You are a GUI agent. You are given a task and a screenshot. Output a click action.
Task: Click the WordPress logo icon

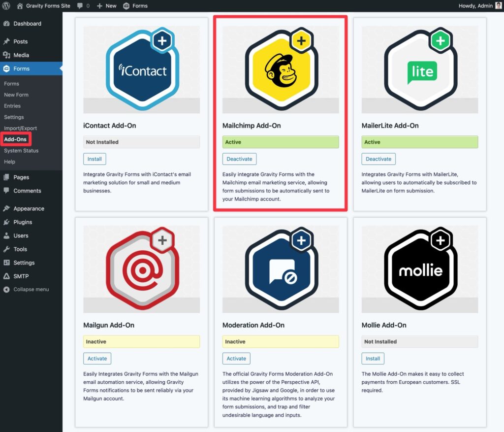click(6, 6)
